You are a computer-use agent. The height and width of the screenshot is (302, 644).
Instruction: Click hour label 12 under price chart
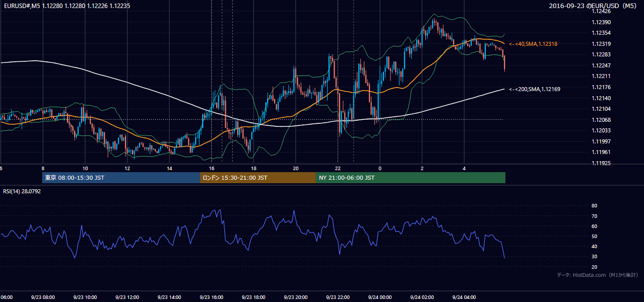127,169
